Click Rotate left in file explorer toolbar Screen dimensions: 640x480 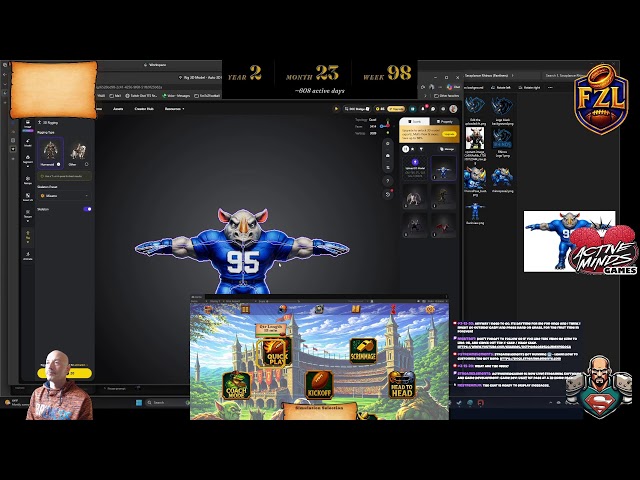[501, 87]
